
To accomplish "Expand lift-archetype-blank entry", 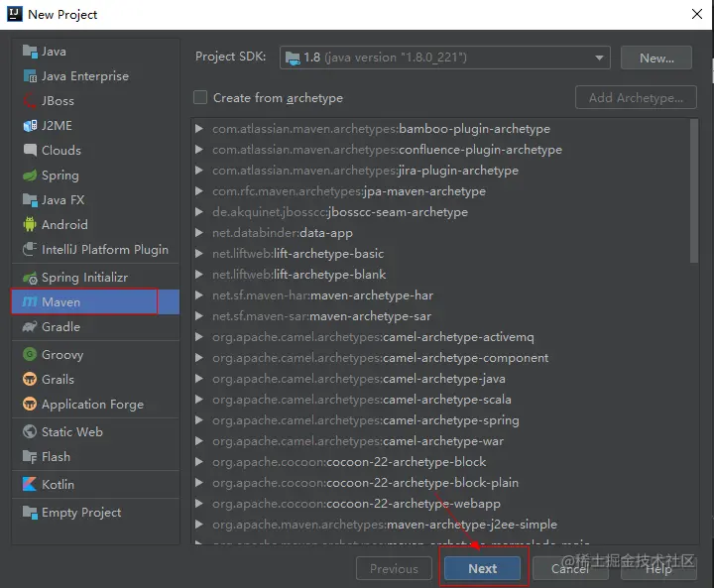I will coord(199,275).
